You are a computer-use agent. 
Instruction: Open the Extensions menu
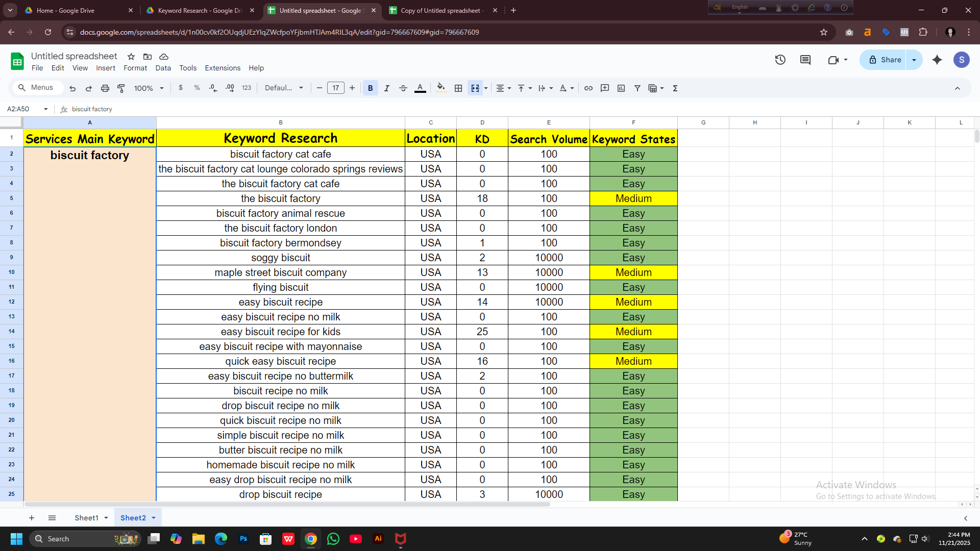coord(222,68)
